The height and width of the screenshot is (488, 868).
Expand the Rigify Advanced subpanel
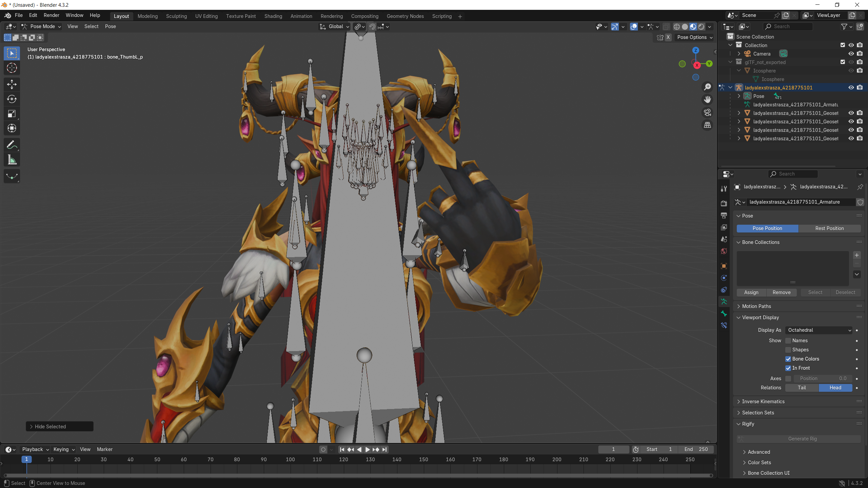(x=758, y=452)
